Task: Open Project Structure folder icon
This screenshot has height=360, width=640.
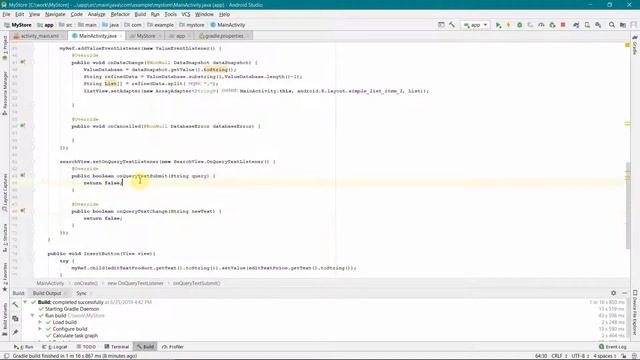Action: click(623, 25)
